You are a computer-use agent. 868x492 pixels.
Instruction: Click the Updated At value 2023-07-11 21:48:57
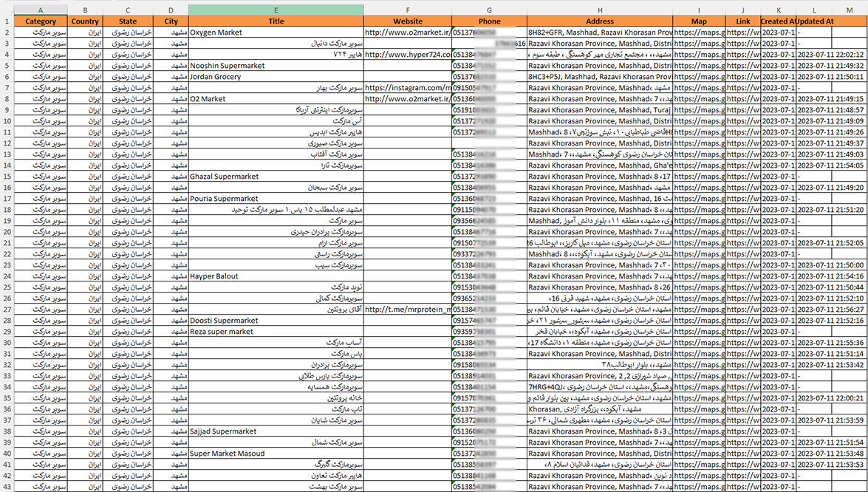pos(832,109)
